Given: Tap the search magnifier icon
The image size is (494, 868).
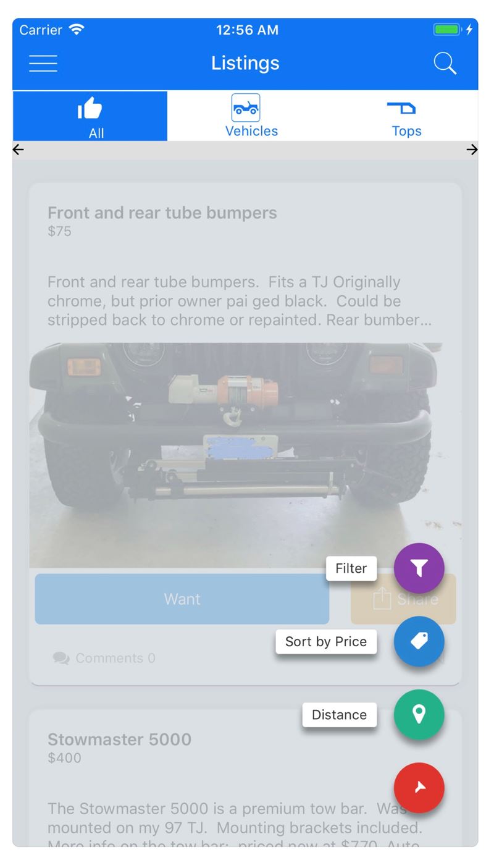Looking at the screenshot, I should [x=445, y=63].
